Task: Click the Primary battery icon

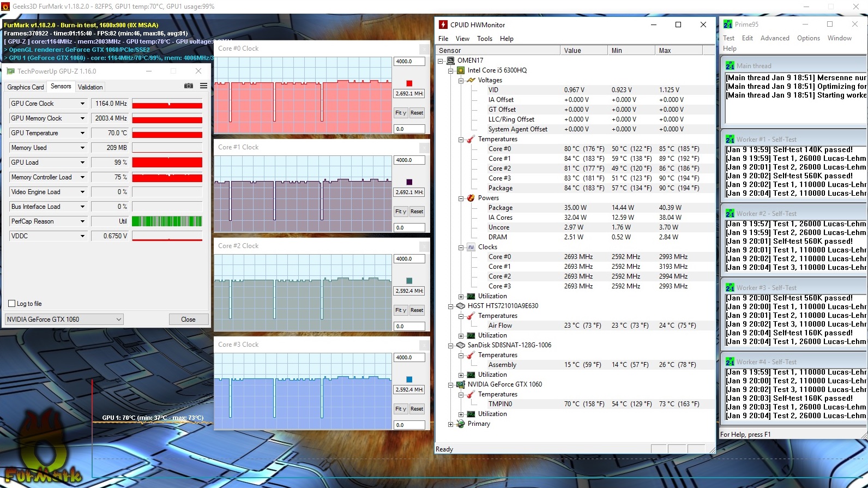Action: coord(461,424)
